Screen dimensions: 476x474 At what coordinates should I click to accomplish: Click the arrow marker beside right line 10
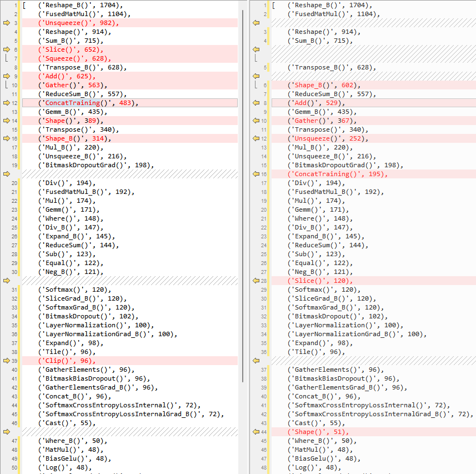click(x=256, y=121)
